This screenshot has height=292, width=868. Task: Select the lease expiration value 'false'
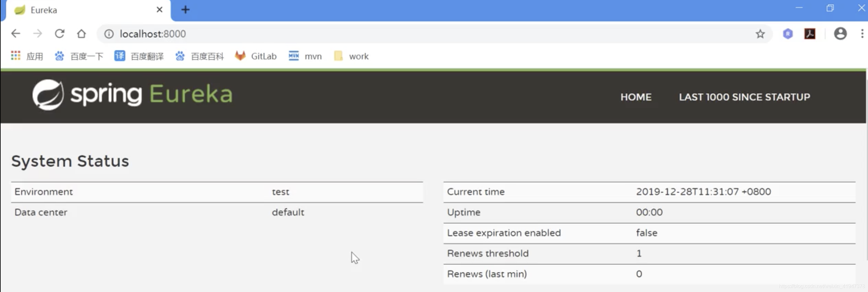point(646,233)
